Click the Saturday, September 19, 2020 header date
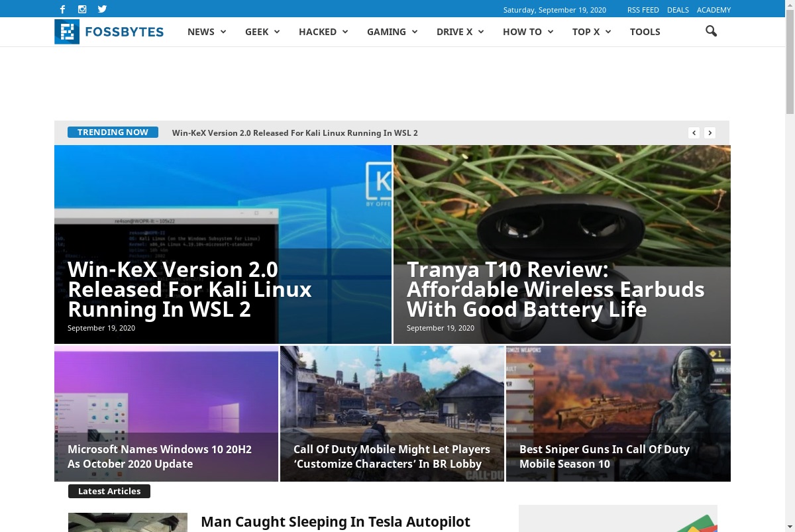795x532 pixels. tap(555, 10)
